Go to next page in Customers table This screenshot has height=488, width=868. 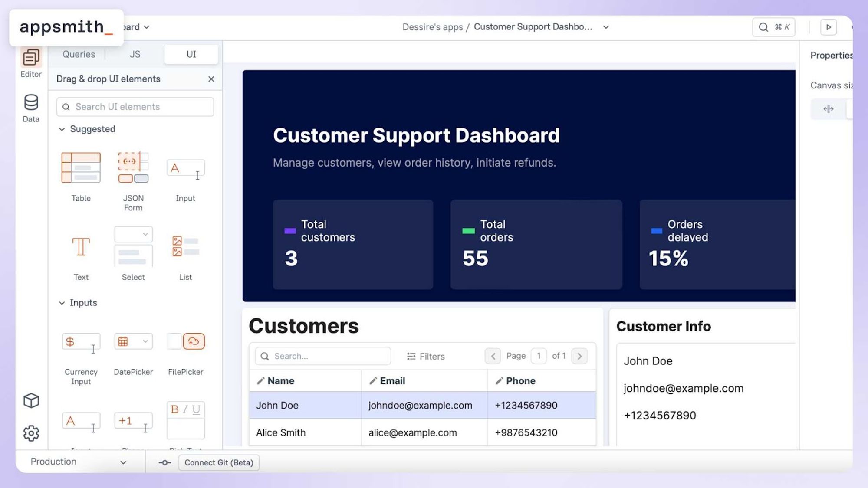579,356
